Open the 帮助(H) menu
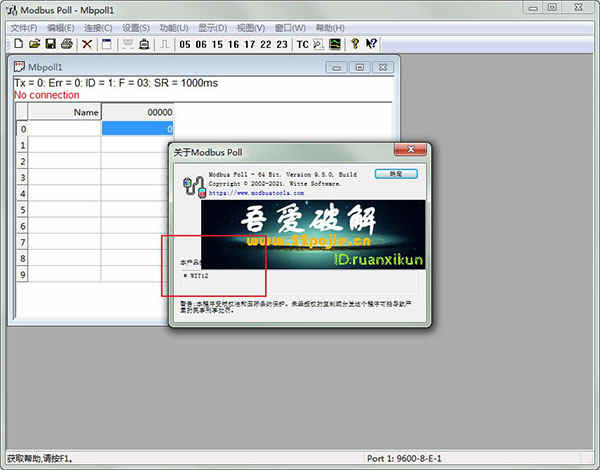 330,28
